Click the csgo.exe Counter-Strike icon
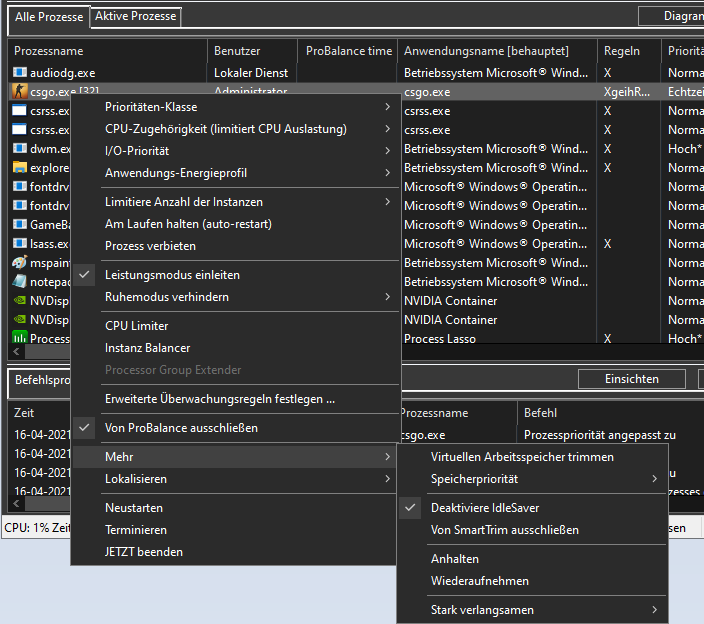This screenshot has height=624, width=704. (19, 91)
